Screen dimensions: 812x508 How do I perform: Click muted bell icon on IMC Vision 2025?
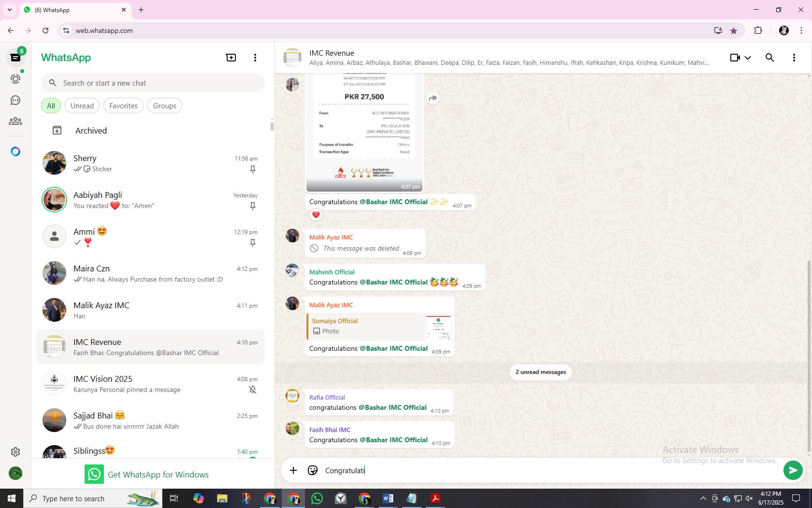(x=252, y=390)
